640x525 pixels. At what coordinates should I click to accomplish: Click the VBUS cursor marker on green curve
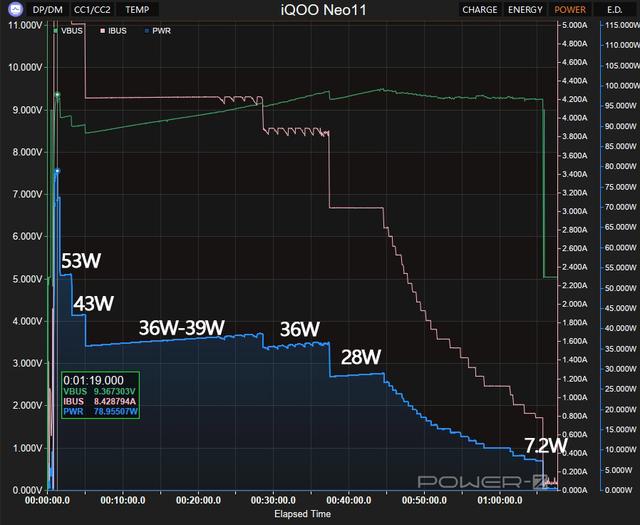[58, 95]
